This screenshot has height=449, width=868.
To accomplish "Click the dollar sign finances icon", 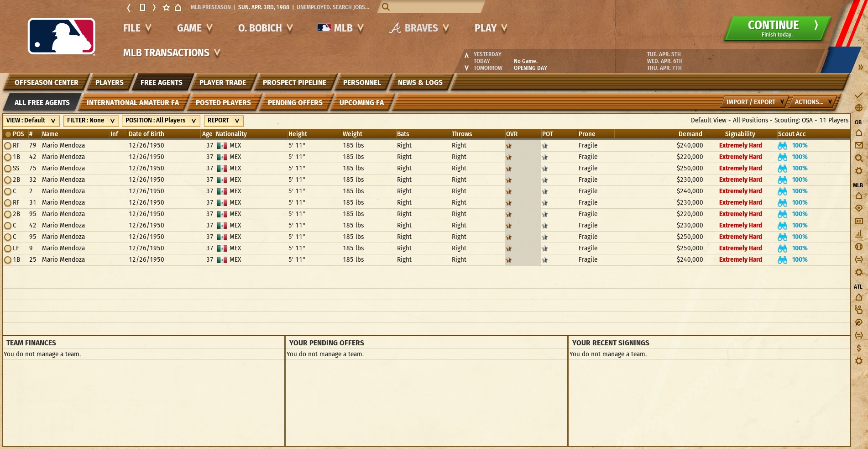I will tap(858, 348).
